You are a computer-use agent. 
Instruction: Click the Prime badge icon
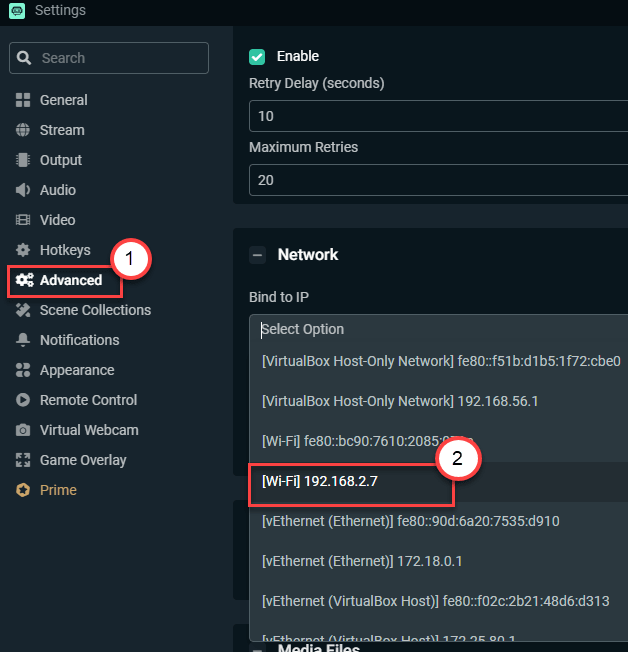coord(23,490)
